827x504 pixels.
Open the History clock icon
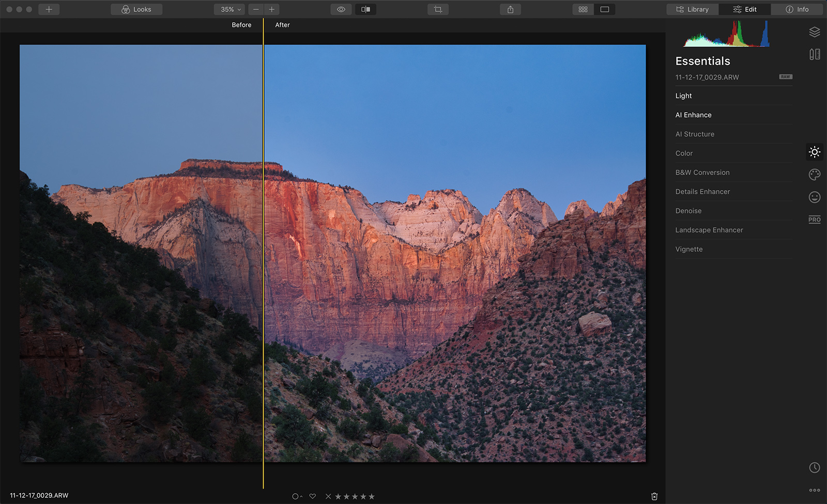coord(815,467)
